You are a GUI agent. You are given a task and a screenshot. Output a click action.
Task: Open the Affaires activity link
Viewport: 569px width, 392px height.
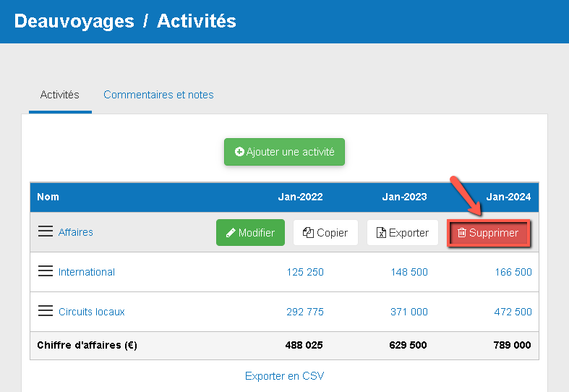(x=76, y=232)
